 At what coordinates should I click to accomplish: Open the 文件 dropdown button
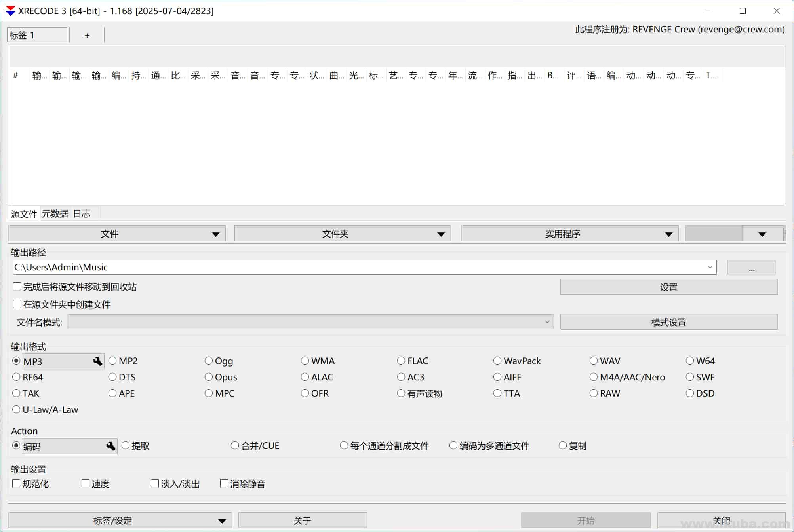pyautogui.click(x=117, y=234)
